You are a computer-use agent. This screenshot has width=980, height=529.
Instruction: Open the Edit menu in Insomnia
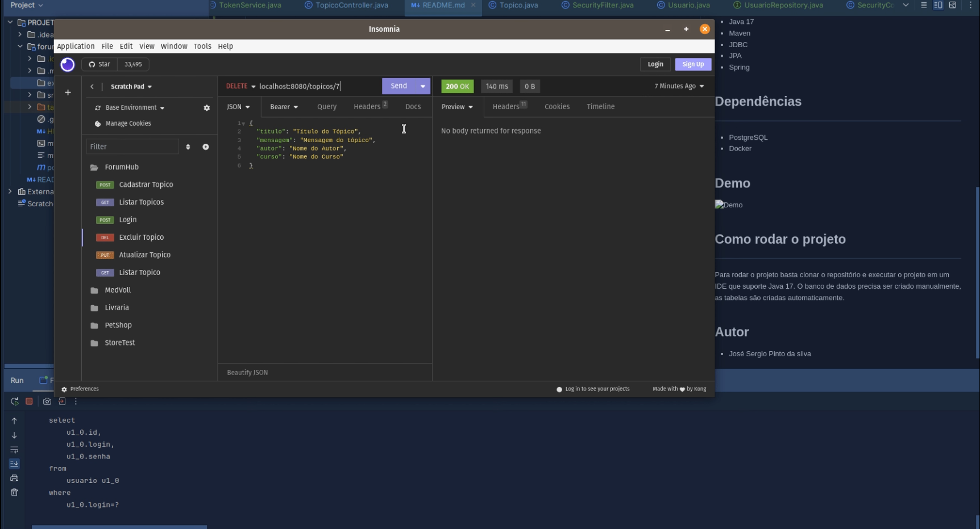tap(126, 47)
